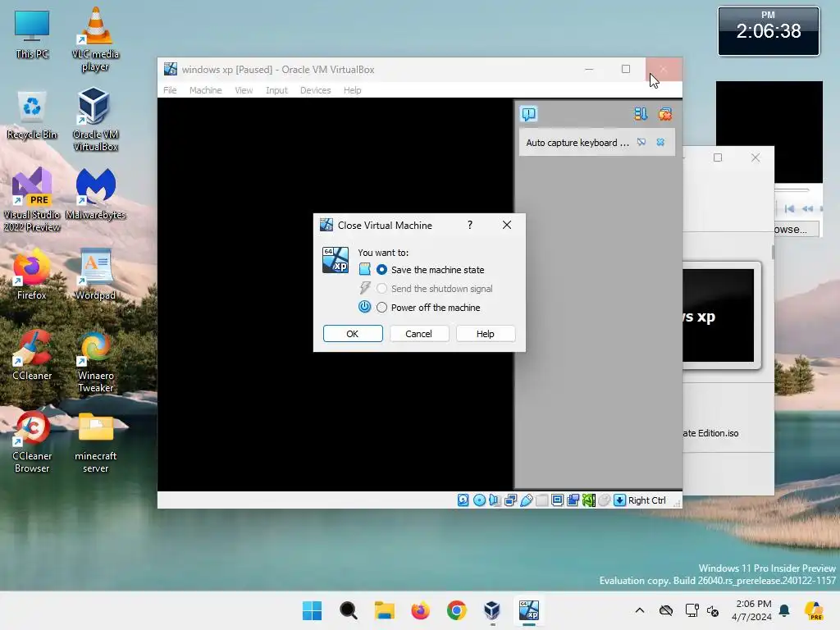Click the optical disk status icon

479,500
